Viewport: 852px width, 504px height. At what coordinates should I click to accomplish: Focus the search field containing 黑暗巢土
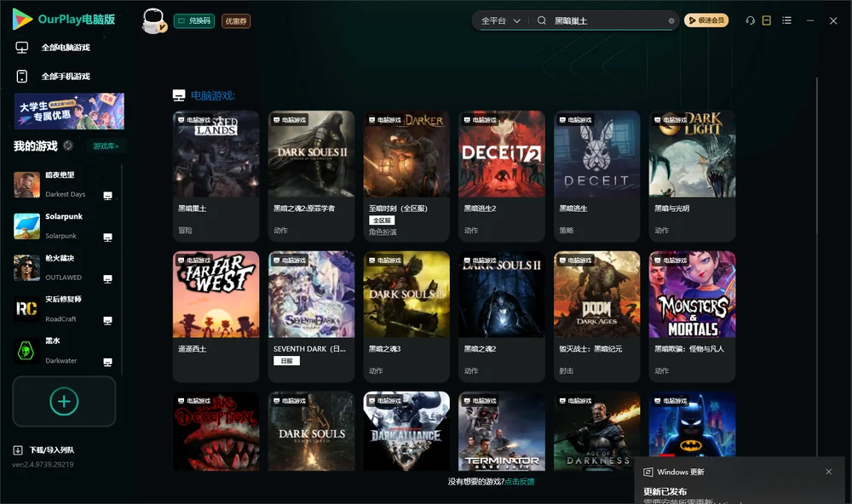pyautogui.click(x=608, y=20)
